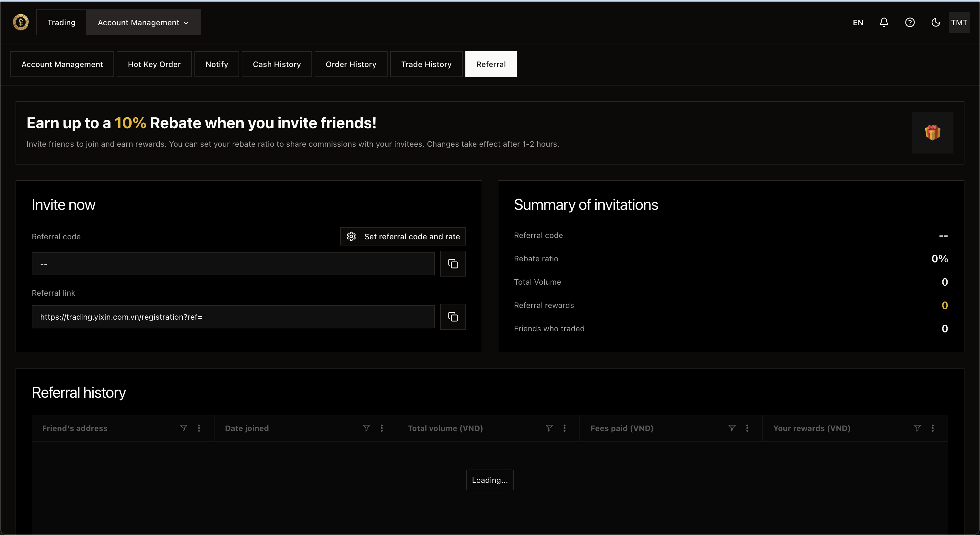Screen dimensions: 980x535
Task: Click the gift box icon
Action: (932, 133)
